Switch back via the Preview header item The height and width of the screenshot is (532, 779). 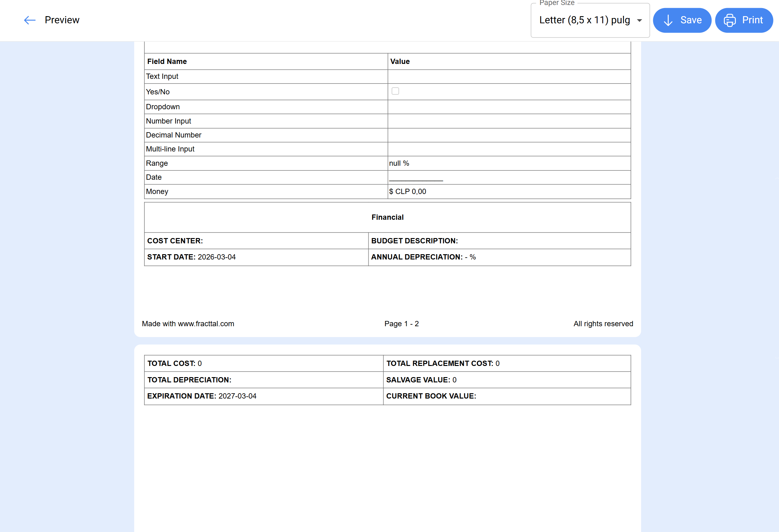point(62,20)
